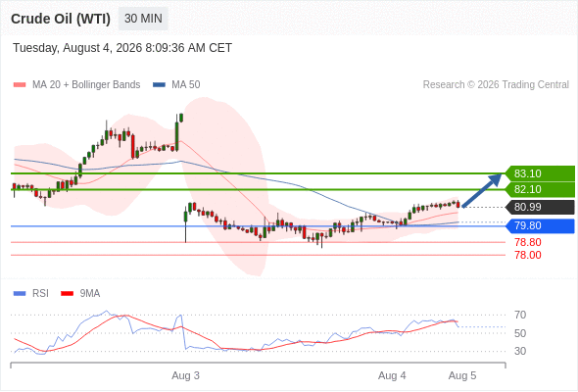Click the 78.00 red support label
578x392 pixels.
click(528, 255)
